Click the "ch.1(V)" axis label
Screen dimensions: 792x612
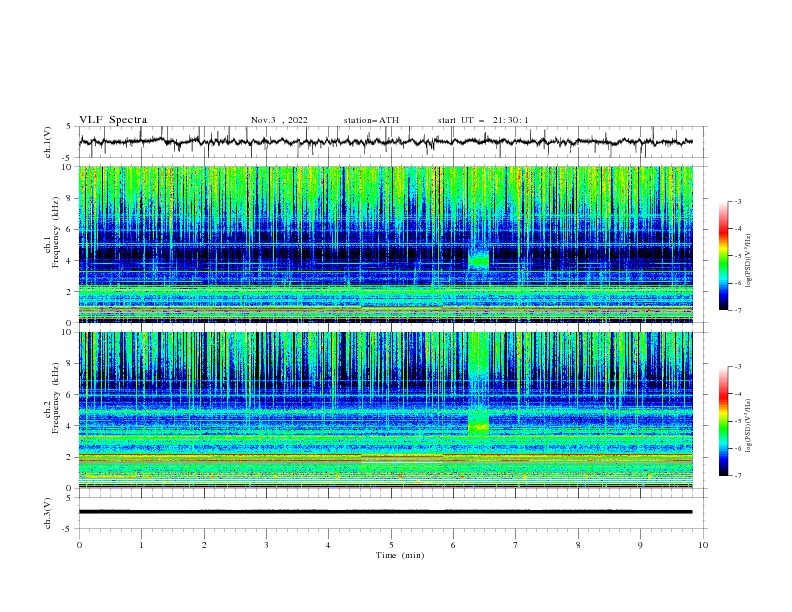point(48,142)
